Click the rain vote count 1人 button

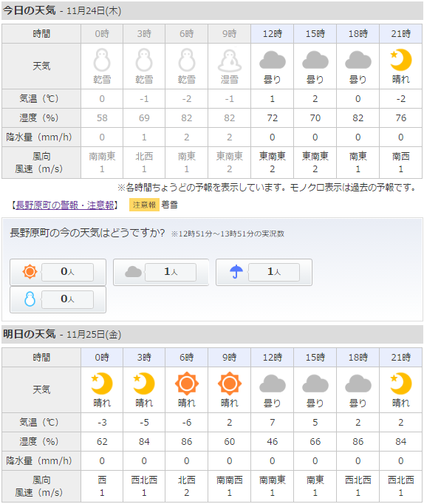274,272
